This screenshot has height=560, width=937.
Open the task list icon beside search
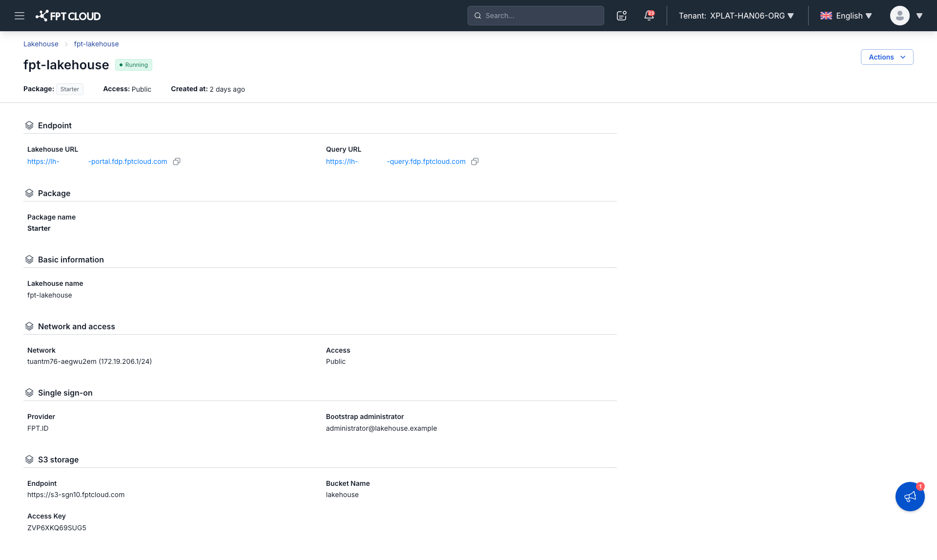[x=622, y=16]
